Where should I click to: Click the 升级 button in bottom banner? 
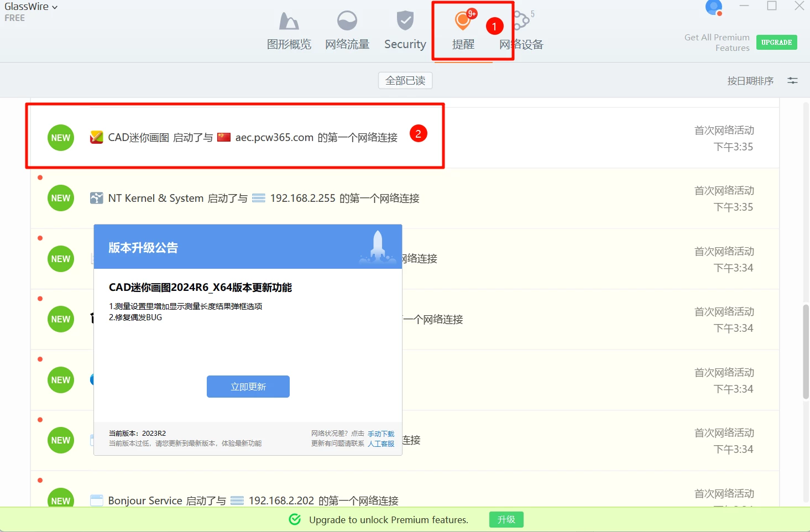[506, 519]
